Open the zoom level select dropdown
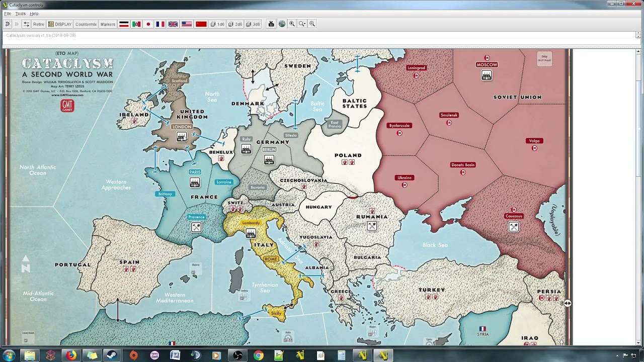 pos(302,24)
